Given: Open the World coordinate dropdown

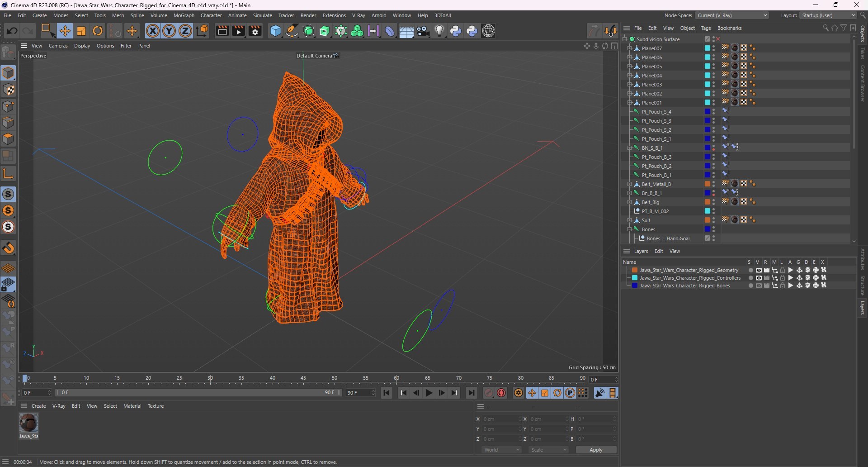Looking at the screenshot, I should click(x=501, y=450).
